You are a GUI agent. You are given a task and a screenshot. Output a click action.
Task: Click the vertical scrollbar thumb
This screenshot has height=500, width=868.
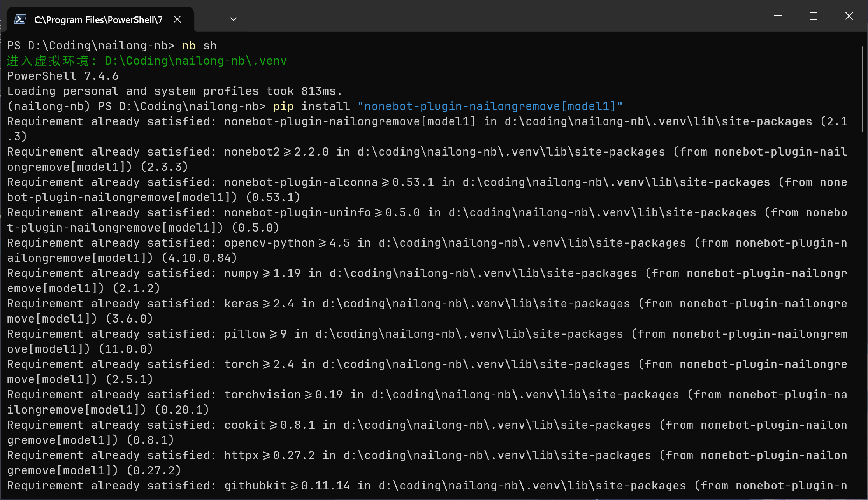pyautogui.click(x=863, y=89)
